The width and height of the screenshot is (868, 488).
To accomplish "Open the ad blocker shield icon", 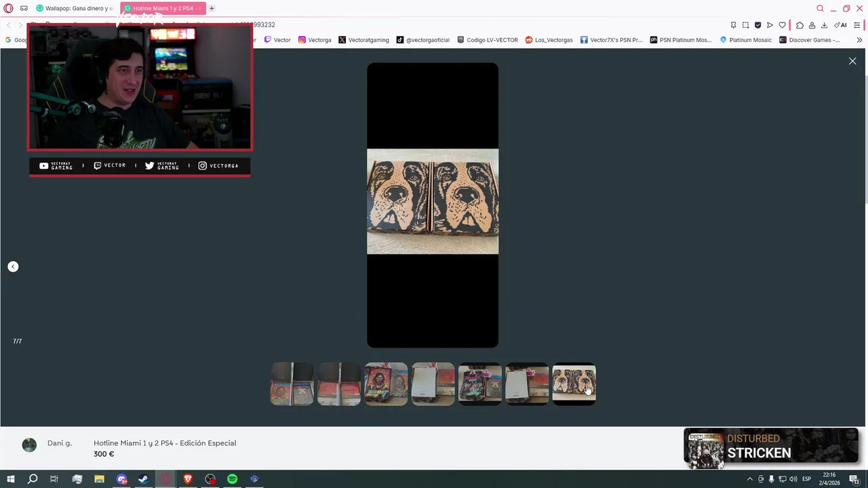I will (757, 25).
